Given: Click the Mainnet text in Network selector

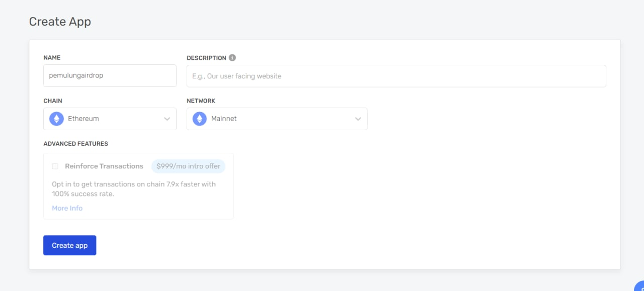Looking at the screenshot, I should point(224,119).
